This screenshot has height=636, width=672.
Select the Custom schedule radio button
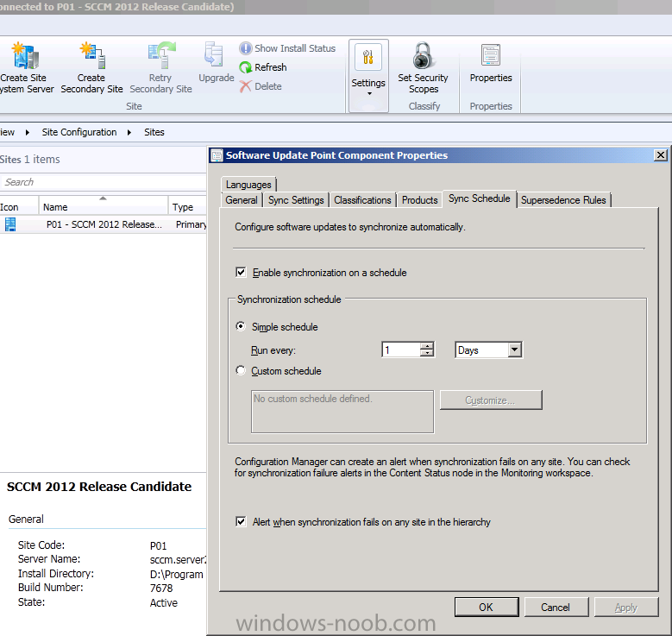241,370
